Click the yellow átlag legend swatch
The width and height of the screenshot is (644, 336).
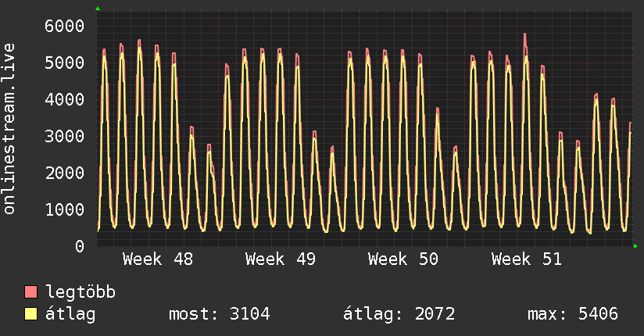pos(31,314)
